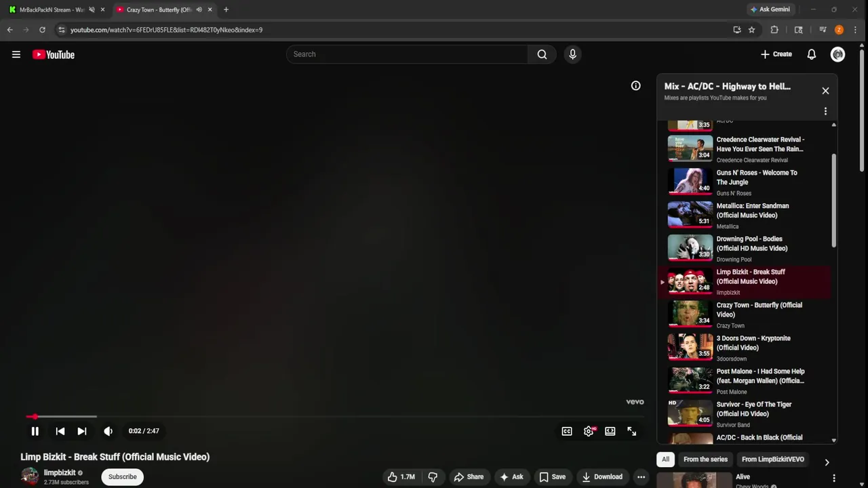Play Creedence Clearwater Revival from the mix
This screenshot has height=488, width=868.
point(744,149)
